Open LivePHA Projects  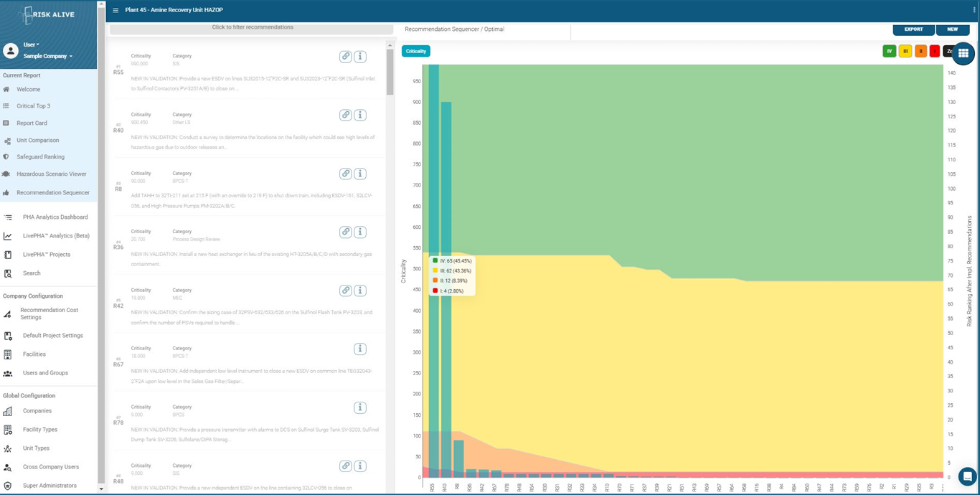point(47,255)
